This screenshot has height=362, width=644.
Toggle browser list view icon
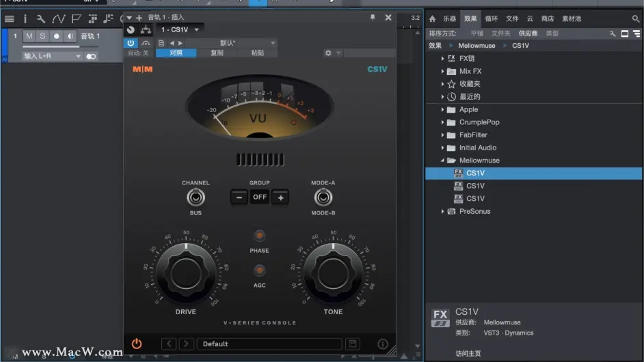[636, 33]
